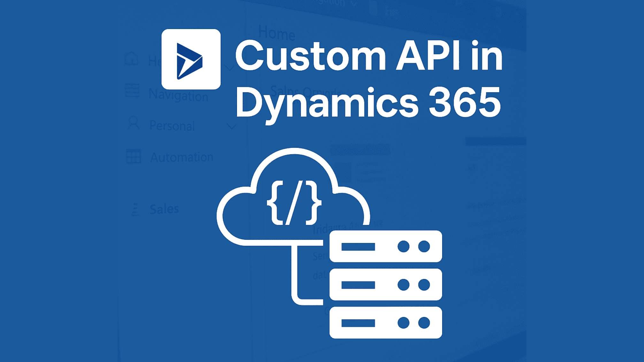Expand the chevron beside the Dynamics logo
644x362 pixels.
229,68
